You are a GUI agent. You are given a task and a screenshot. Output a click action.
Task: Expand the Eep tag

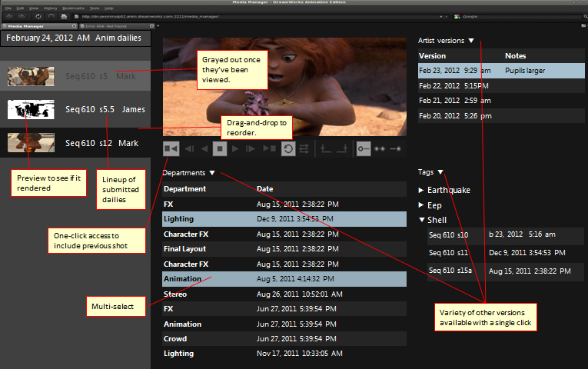click(421, 205)
